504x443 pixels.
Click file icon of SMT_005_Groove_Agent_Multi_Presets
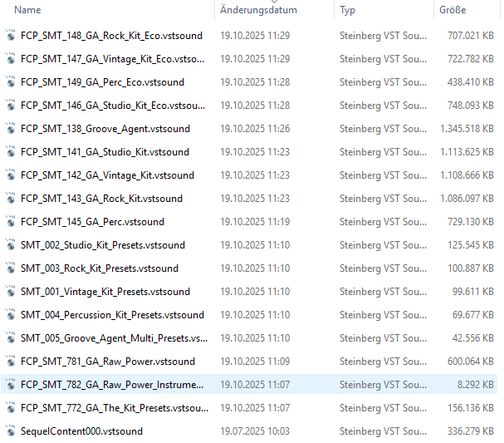click(11, 338)
